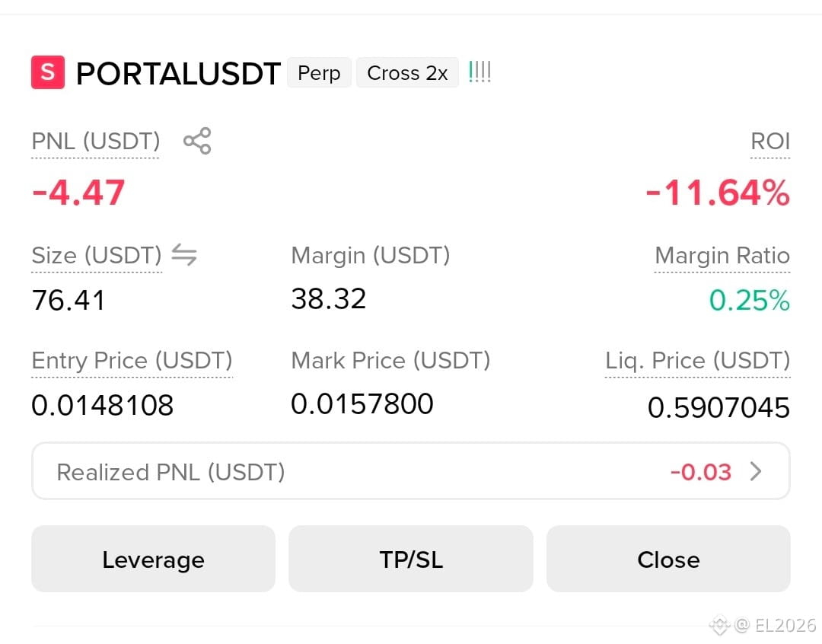Open Realized PNL details chevron
Viewport: 822px width, 644px height.
pos(756,471)
